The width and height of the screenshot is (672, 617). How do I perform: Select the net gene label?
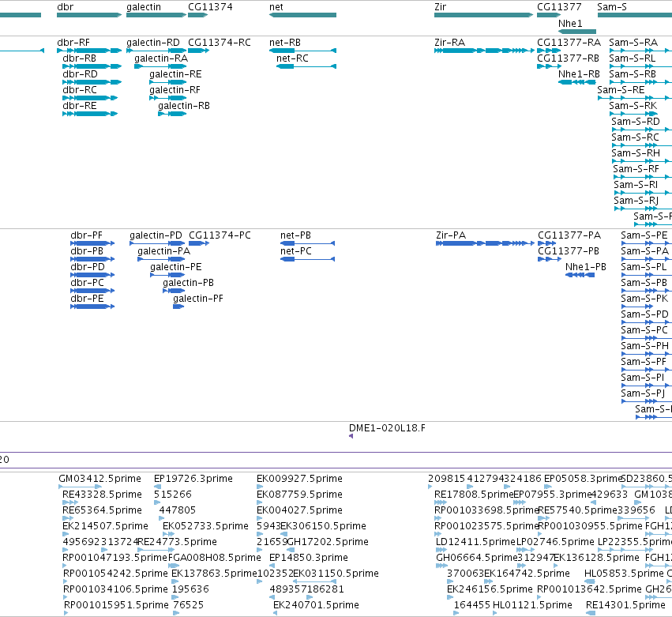click(276, 7)
